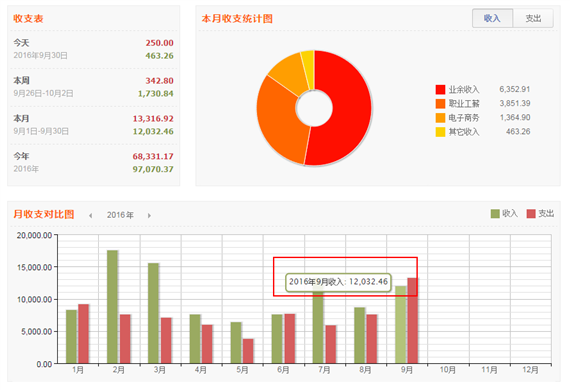
Task: Click the 2月 expense red bar
Action: pyautogui.click(x=125, y=339)
